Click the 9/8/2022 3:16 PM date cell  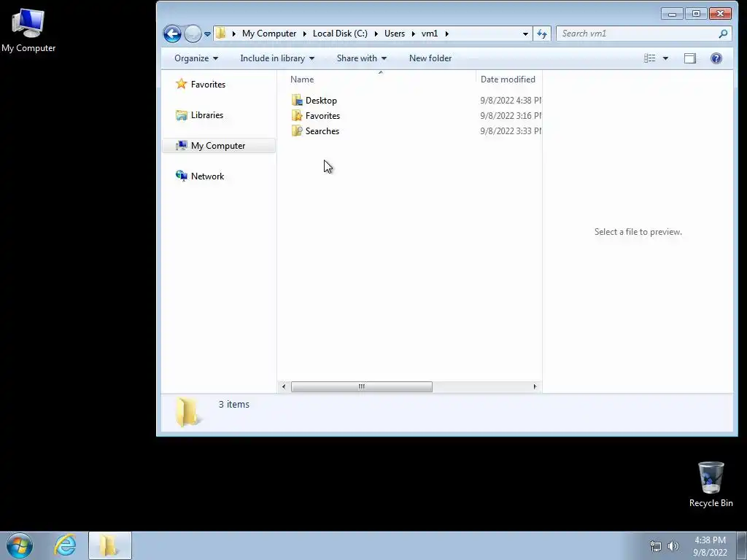click(x=511, y=116)
